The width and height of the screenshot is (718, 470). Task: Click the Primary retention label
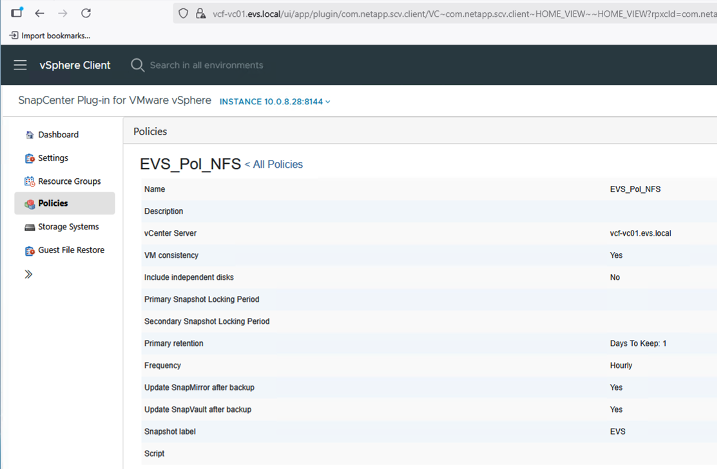pyautogui.click(x=174, y=344)
